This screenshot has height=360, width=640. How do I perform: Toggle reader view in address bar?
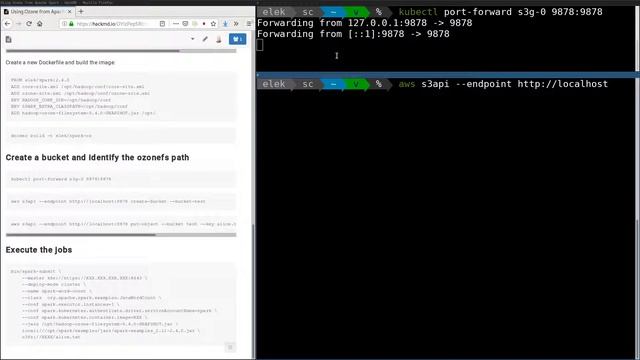162,24
